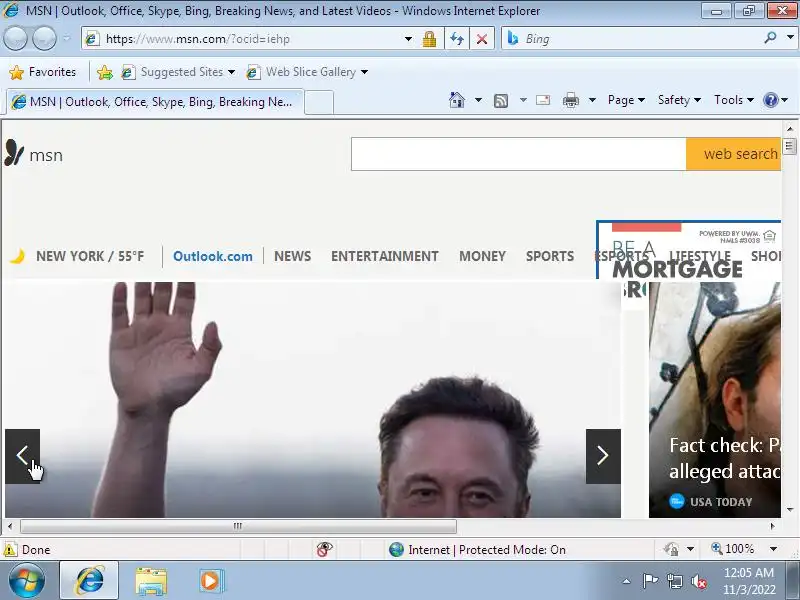Click the Refresh page icon
Viewport: 800px width, 600px height.
pyautogui.click(x=457, y=39)
